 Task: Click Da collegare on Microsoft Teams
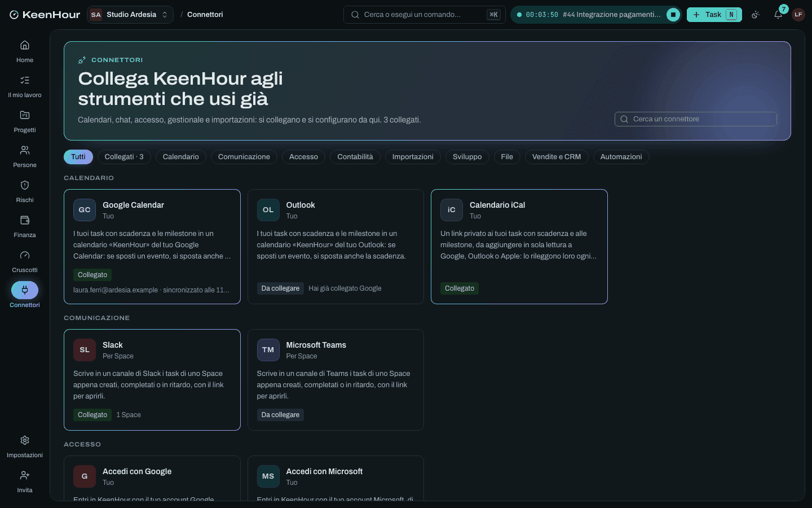280,415
